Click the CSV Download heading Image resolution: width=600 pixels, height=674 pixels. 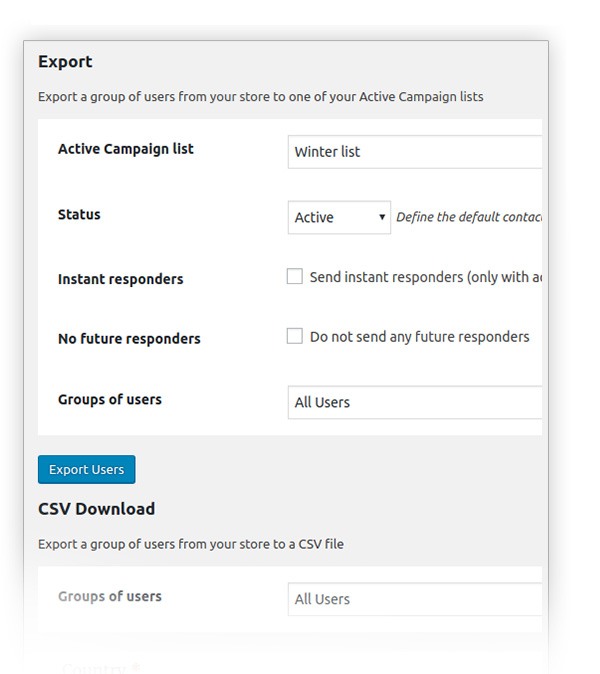(x=96, y=508)
